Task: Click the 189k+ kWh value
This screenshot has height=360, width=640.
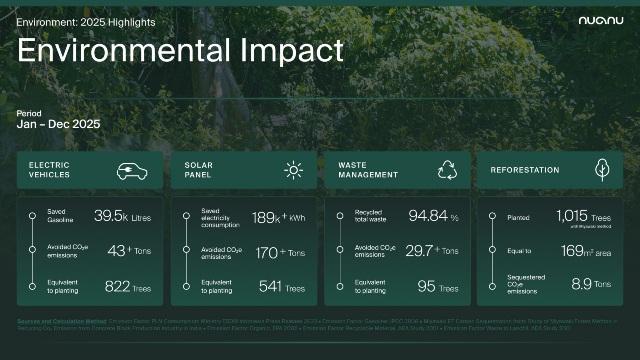Action: point(278,218)
